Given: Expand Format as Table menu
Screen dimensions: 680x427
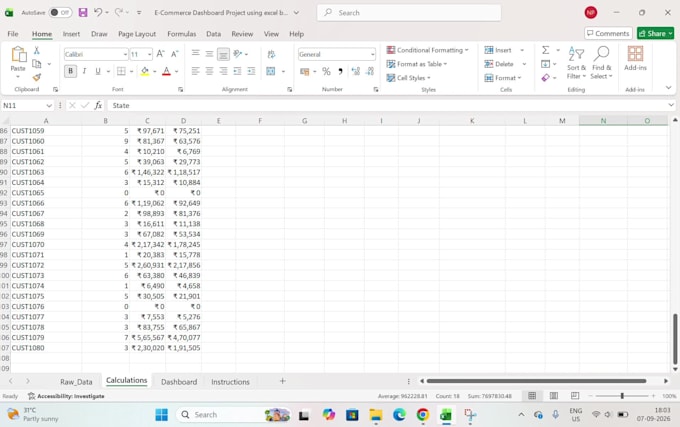Looking at the screenshot, I should pyautogui.click(x=417, y=64).
